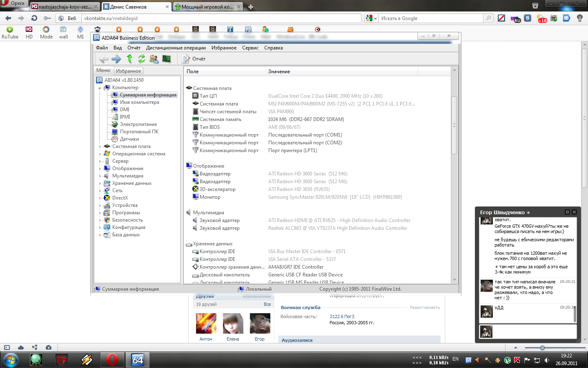The height and width of the screenshot is (368, 588).
Task: Click the Искать в Google search field
Action: tap(432, 18)
